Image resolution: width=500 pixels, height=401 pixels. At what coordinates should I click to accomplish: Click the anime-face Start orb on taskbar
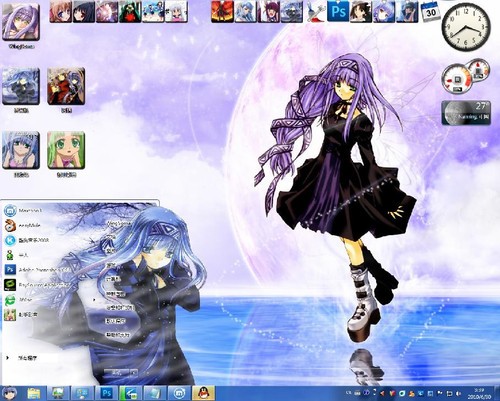[x=10, y=393]
